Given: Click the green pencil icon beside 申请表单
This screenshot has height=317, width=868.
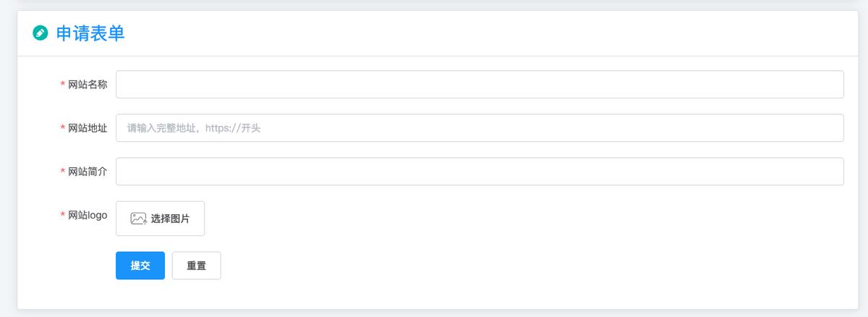Looking at the screenshot, I should click(x=41, y=33).
